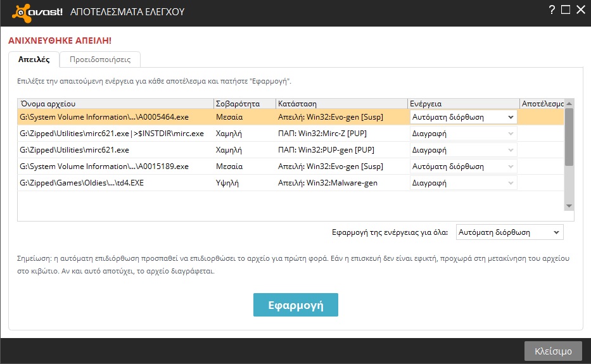Expand action dropdown for A0015189.exe
The image size is (591, 364).
[464, 166]
